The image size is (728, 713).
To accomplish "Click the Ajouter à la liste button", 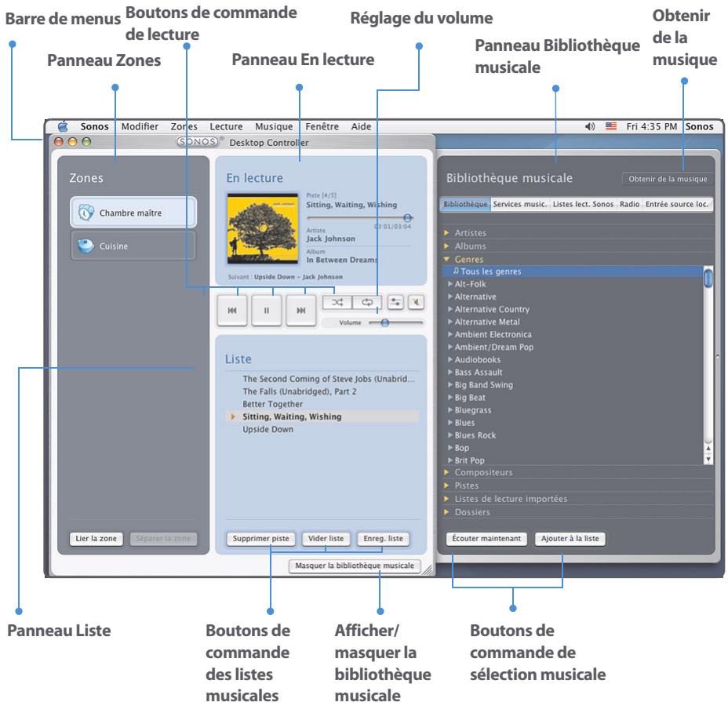I will click(570, 538).
